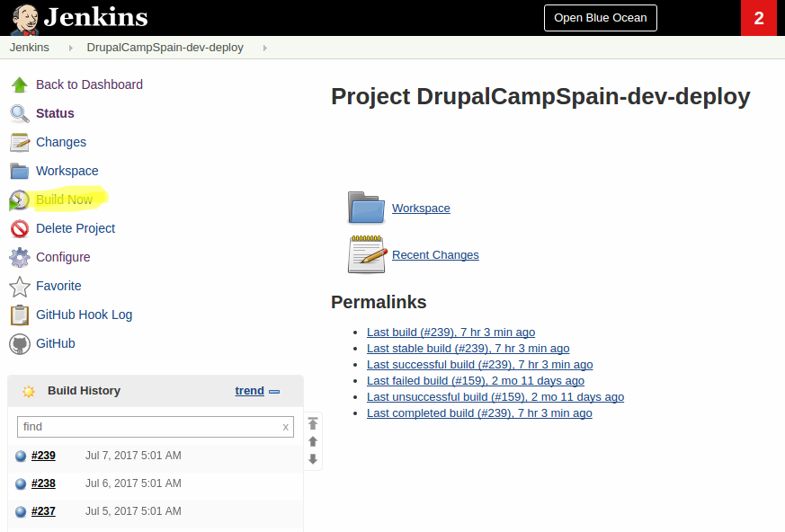Viewport: 785px width, 532px height.
Task: Open Last unsuccessful build (#159) permalink
Action: 495,397
